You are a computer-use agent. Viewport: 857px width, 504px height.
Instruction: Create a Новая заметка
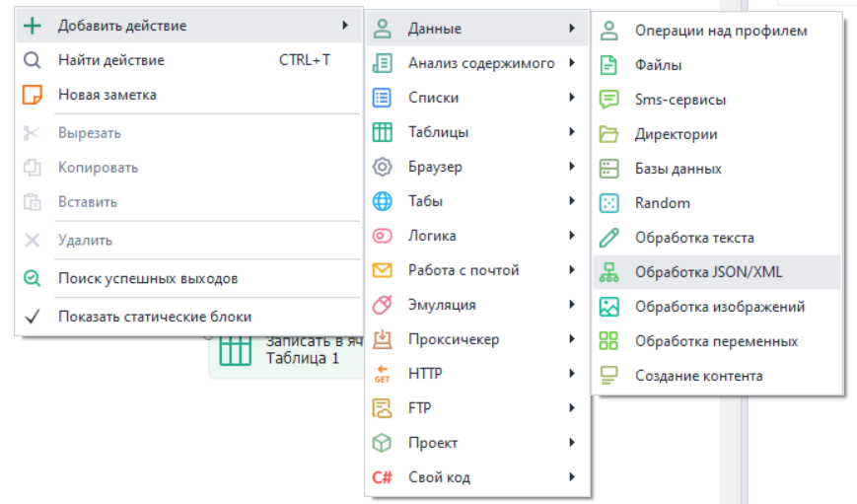pyautogui.click(x=107, y=95)
